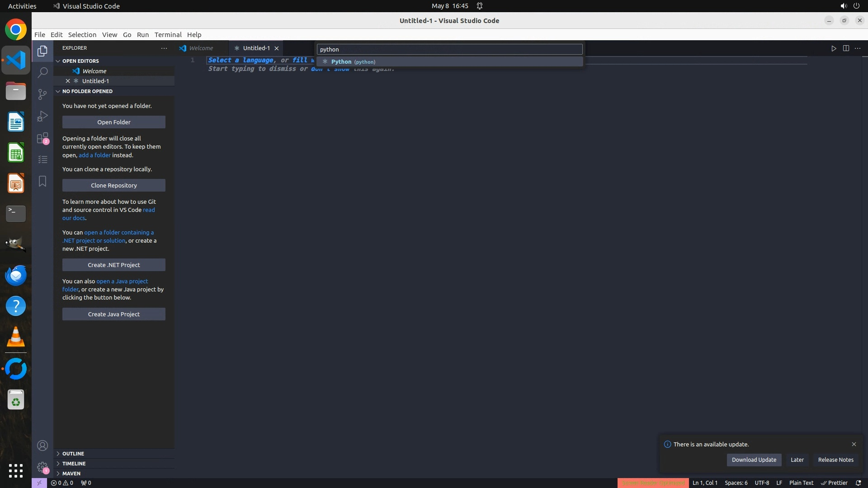The image size is (868, 488).
Task: Open the Source Control view
Action: point(42,94)
